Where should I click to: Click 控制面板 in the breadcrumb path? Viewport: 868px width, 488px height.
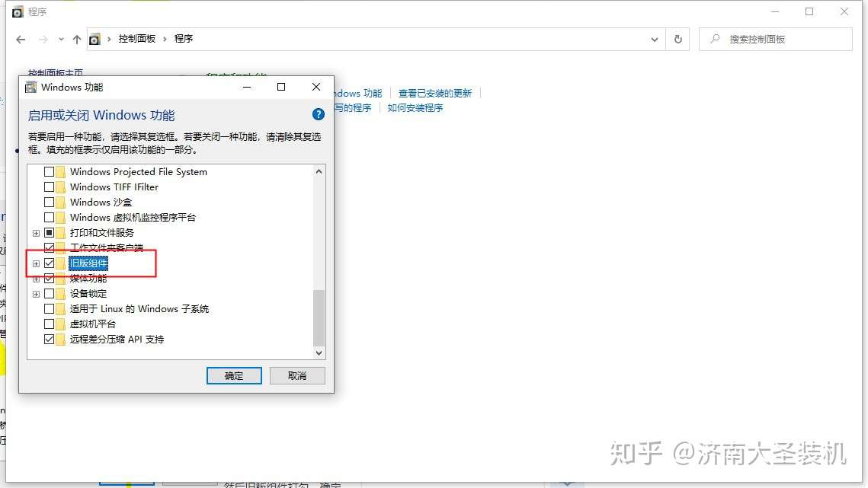[136, 39]
